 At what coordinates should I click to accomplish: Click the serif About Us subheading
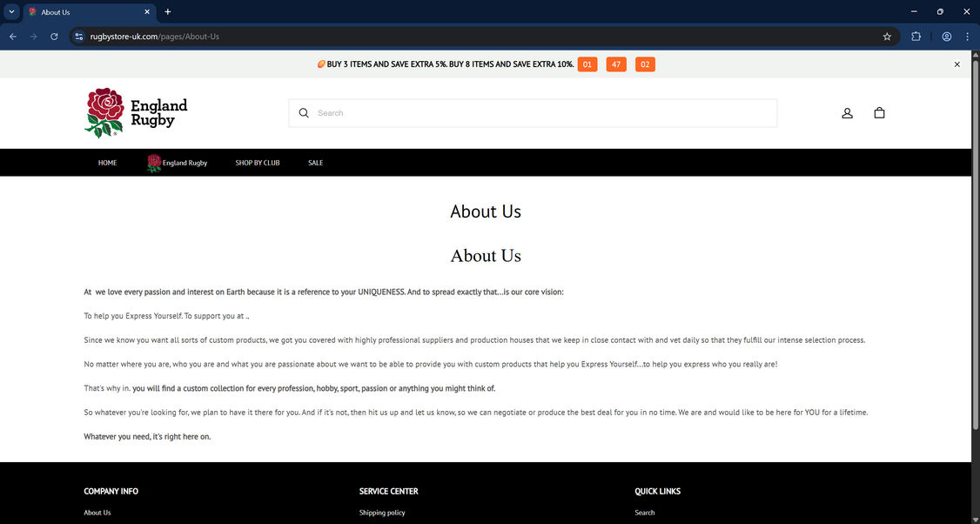point(486,256)
